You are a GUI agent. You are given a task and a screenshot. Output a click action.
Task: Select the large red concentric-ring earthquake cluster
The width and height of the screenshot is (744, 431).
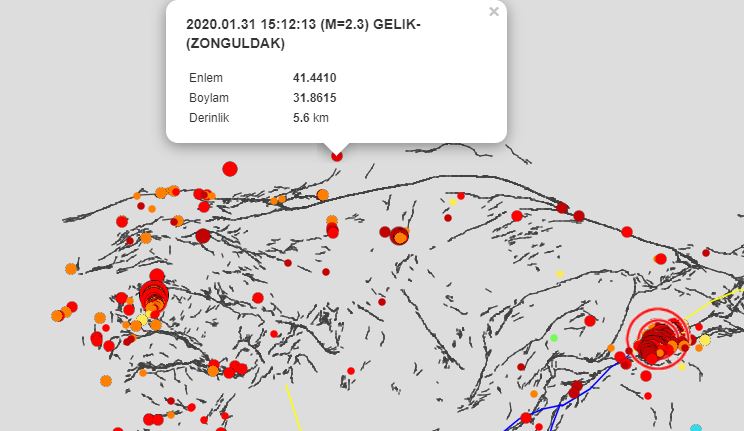click(657, 337)
